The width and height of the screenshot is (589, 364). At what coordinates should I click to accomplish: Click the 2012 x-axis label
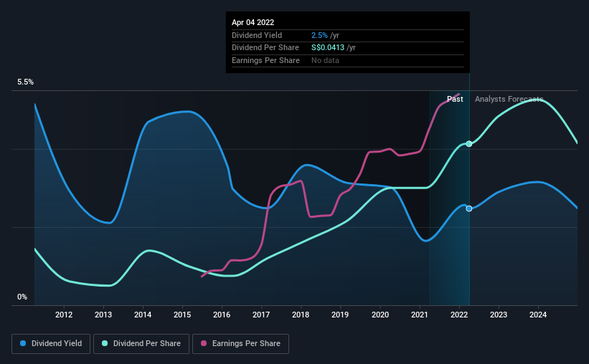point(64,315)
